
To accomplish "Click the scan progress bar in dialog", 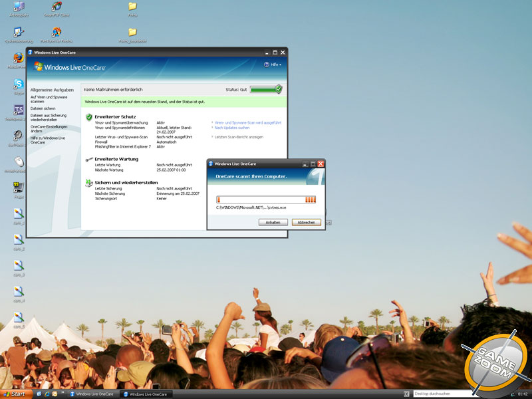I will (x=266, y=199).
